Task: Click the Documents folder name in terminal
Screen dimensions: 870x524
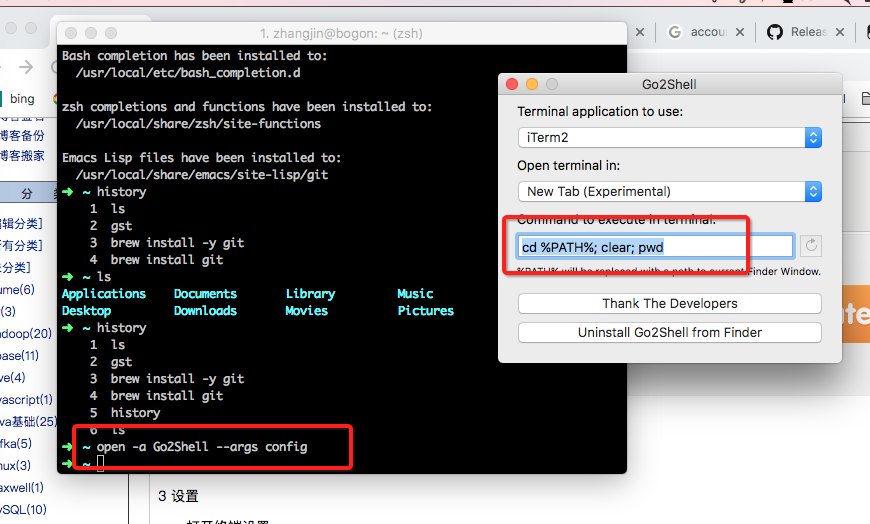Action: (x=205, y=294)
